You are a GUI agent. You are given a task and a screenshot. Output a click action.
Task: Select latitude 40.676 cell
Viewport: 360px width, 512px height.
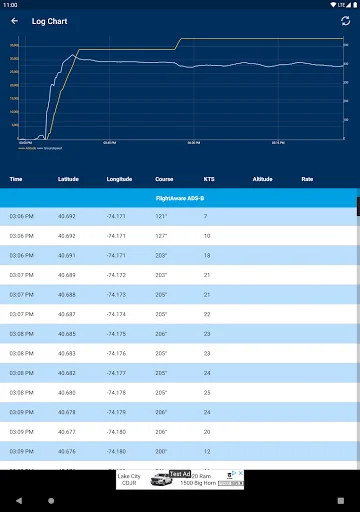click(67, 452)
